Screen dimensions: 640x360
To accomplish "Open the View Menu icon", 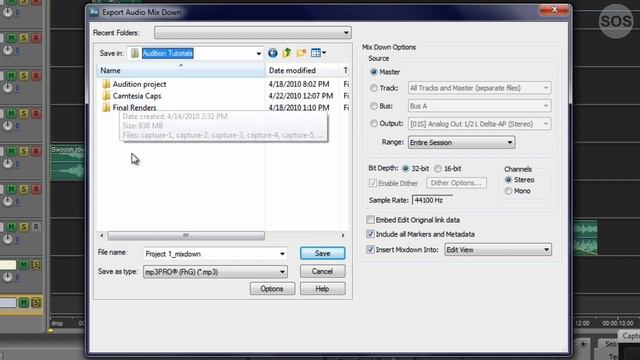I will pos(318,53).
